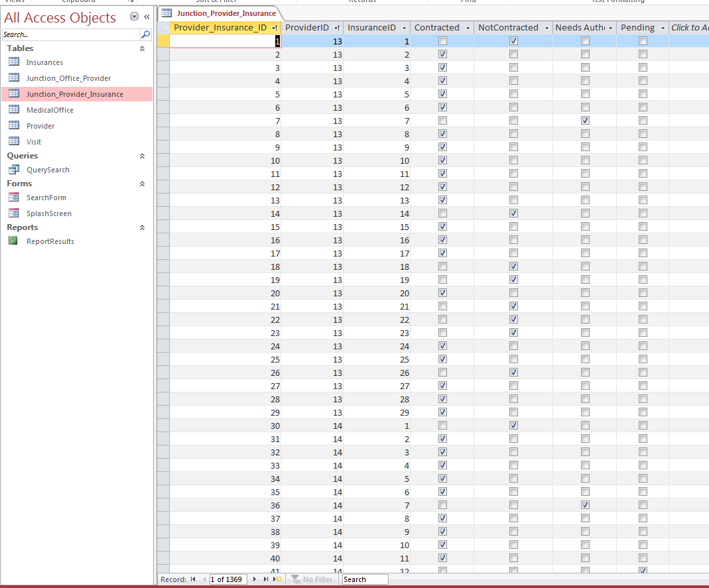Click the record Search box at the bottom
Viewport: 709px width, 588px height.
pos(365,579)
